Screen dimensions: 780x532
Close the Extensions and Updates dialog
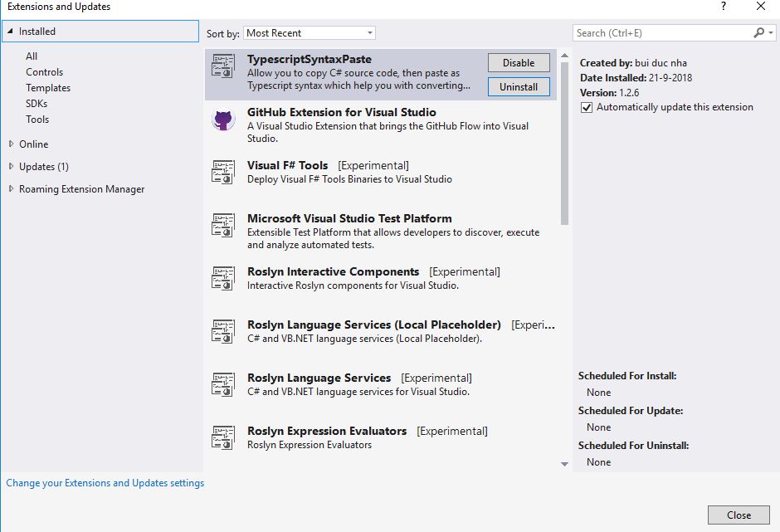(x=739, y=515)
